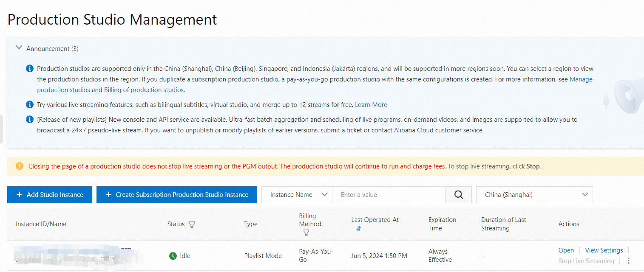The width and height of the screenshot is (644, 272).
Task: Follow the Billing of production studios link
Action: coord(144,90)
